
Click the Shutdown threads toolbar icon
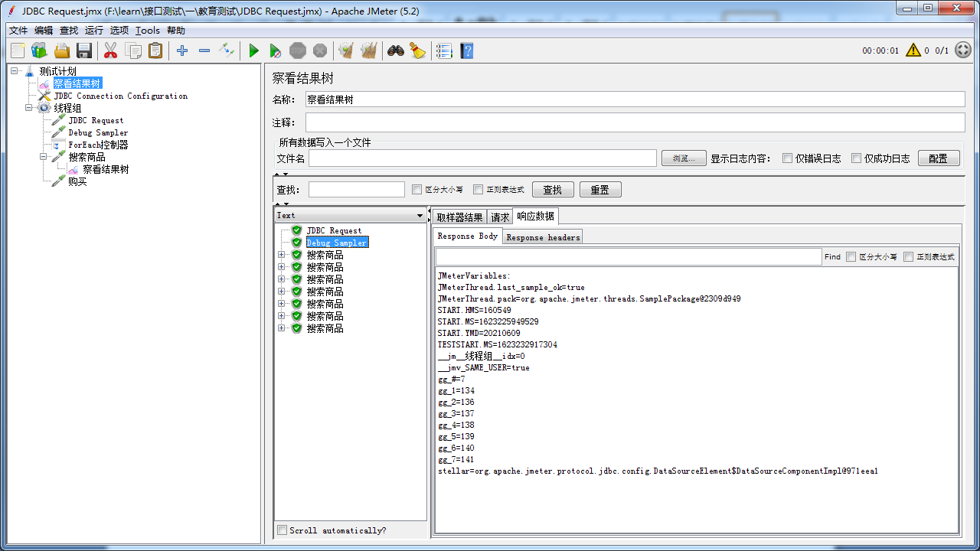(x=320, y=51)
